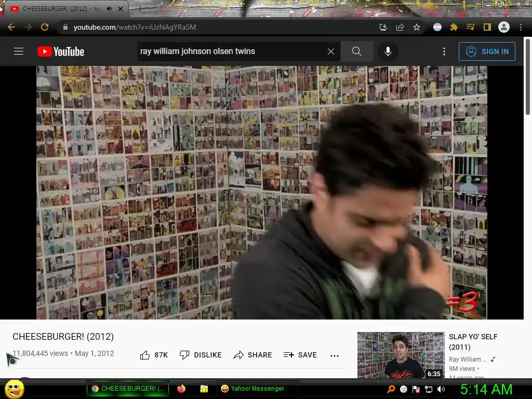Click the magnifier search button
This screenshot has width=532, height=399.
coord(356,51)
